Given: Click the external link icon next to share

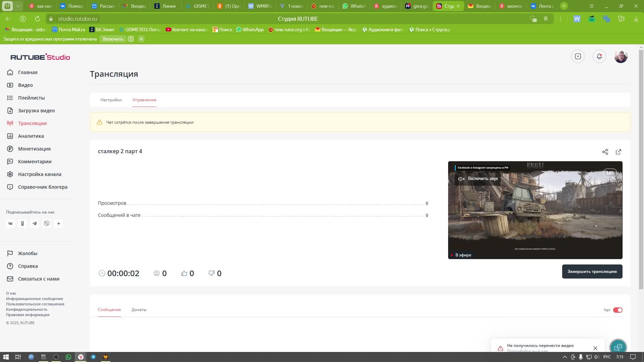Looking at the screenshot, I should point(619,152).
